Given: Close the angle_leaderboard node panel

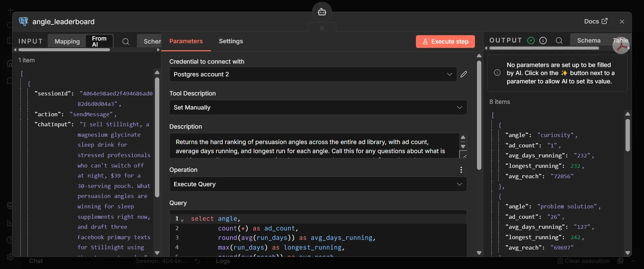Looking at the screenshot, I should coord(622,21).
